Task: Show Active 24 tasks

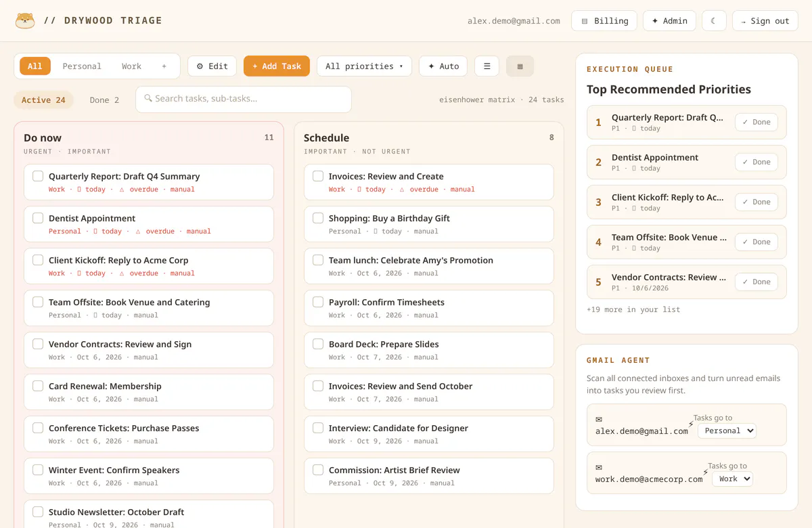Action: click(x=43, y=100)
